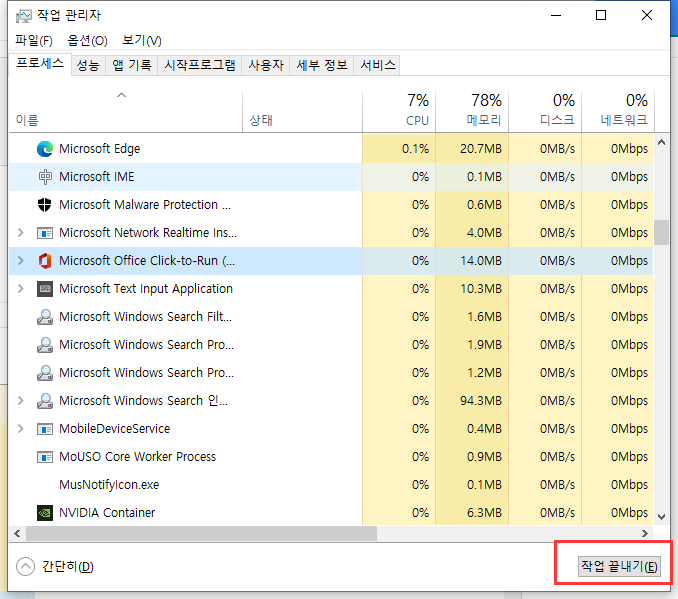
Task: Click the NVIDIA Container icon
Action: (x=45, y=513)
